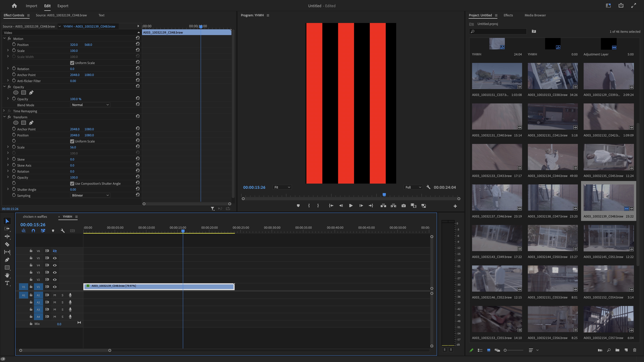Select the Track Select Forward tool
Image resolution: width=644 pixels, height=362 pixels.
point(7,229)
